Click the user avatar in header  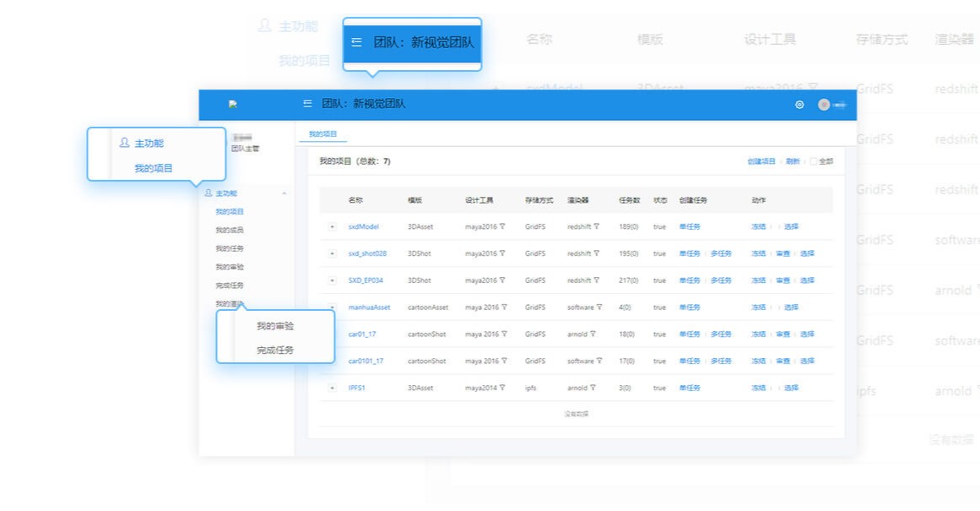coord(824,105)
